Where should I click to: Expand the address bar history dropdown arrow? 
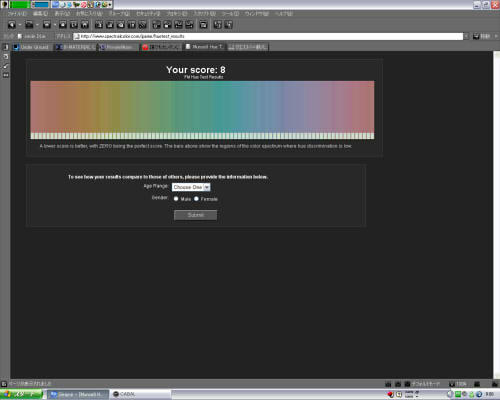click(466, 36)
